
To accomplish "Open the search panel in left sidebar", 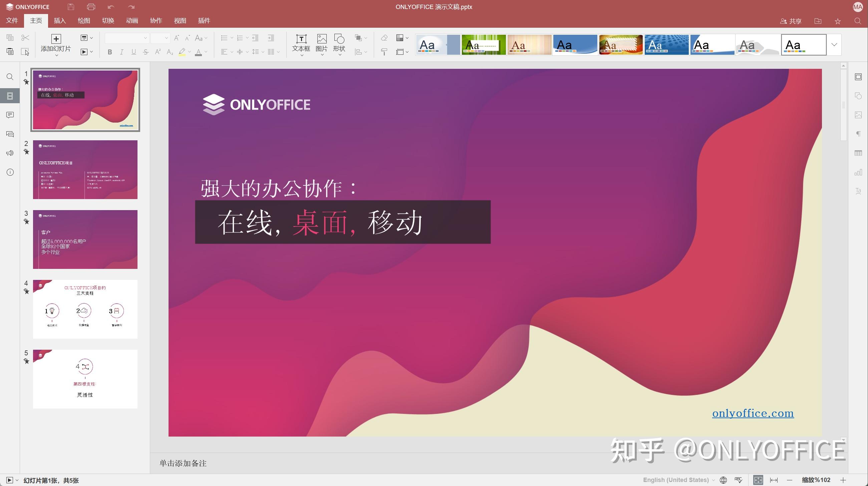I will [10, 77].
